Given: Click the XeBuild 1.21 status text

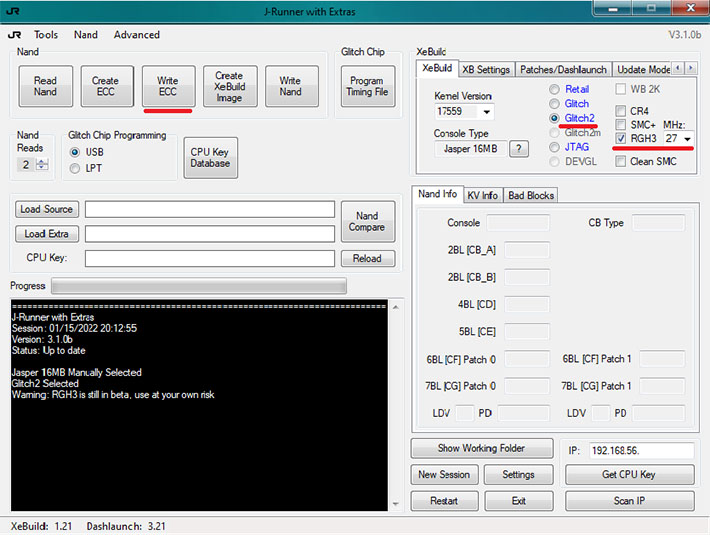Looking at the screenshot, I should 41,526.
